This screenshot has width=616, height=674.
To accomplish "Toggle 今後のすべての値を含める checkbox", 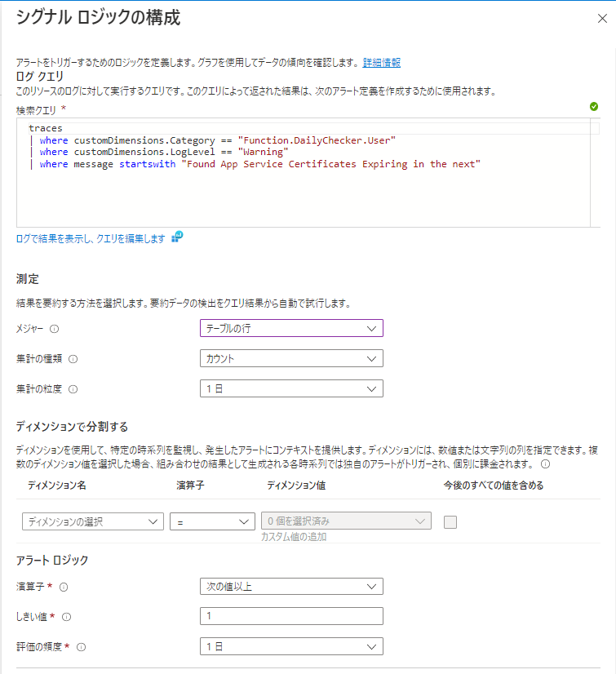I will point(450,522).
